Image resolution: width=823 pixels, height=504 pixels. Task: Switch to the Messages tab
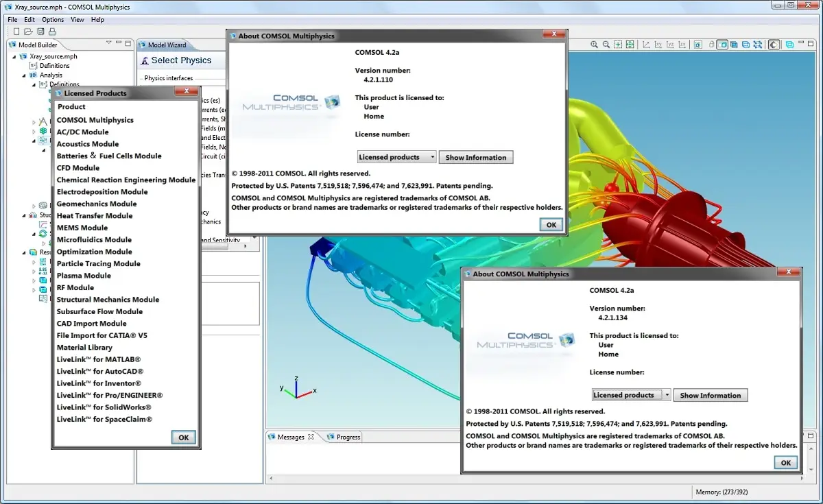(x=291, y=437)
